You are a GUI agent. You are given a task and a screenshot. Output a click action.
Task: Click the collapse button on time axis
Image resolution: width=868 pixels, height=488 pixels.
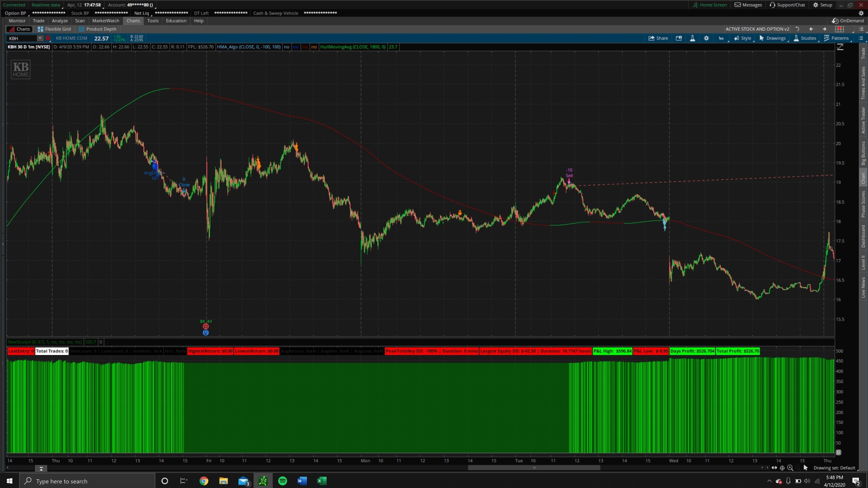41,468
